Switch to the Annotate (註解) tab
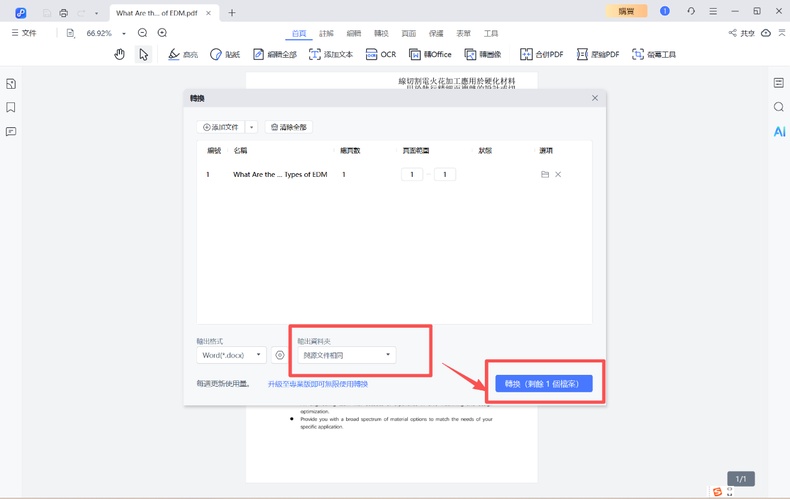Viewport: 790px width, 499px height. pyautogui.click(x=326, y=33)
